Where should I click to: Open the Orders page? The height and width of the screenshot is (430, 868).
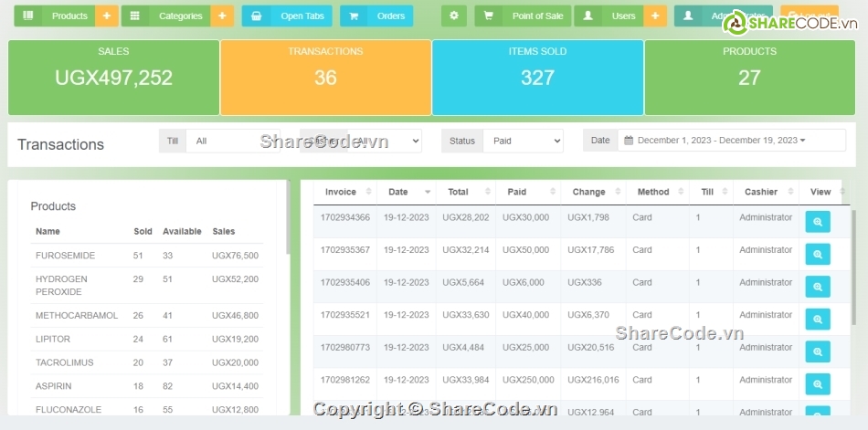pyautogui.click(x=376, y=16)
